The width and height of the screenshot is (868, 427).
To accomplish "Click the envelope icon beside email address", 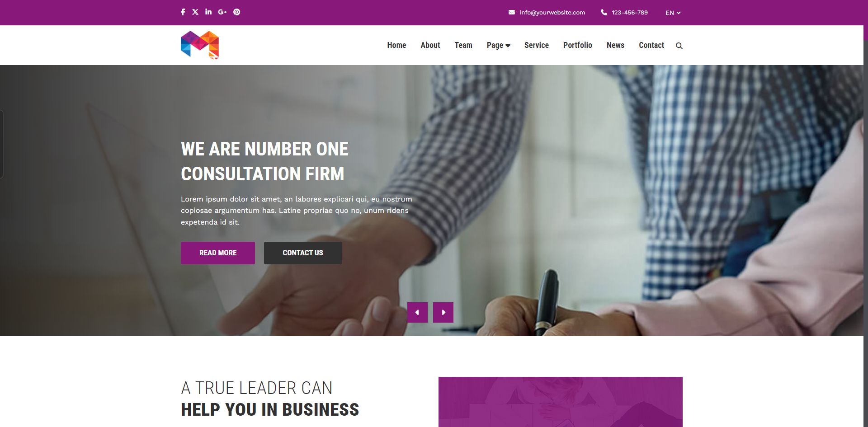I will coord(512,12).
